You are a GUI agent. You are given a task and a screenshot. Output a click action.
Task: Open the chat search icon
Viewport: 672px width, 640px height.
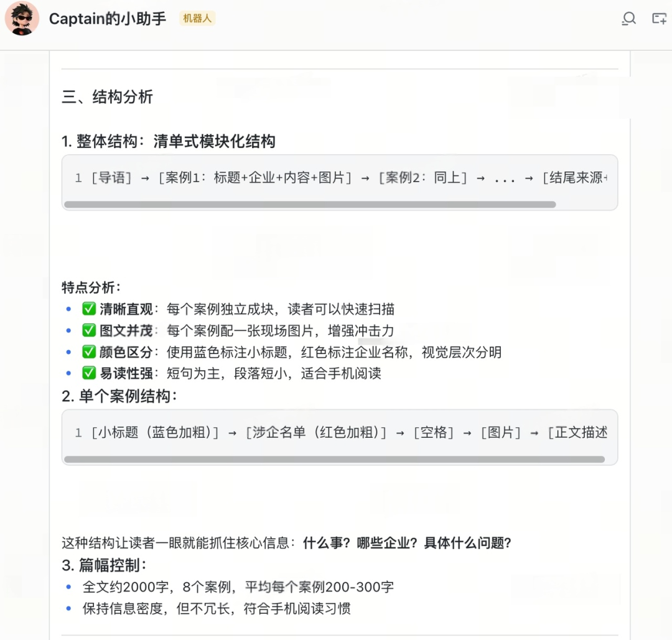(x=628, y=19)
